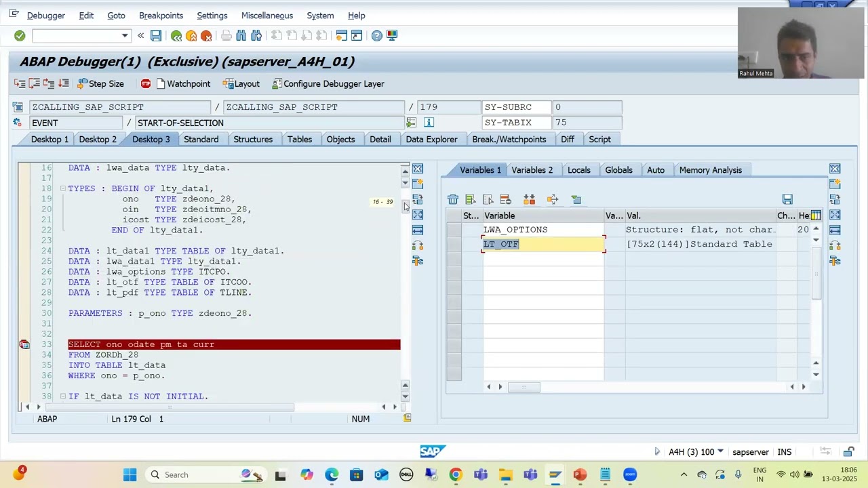Close the source code tool icon
The image size is (868, 488).
(x=418, y=169)
